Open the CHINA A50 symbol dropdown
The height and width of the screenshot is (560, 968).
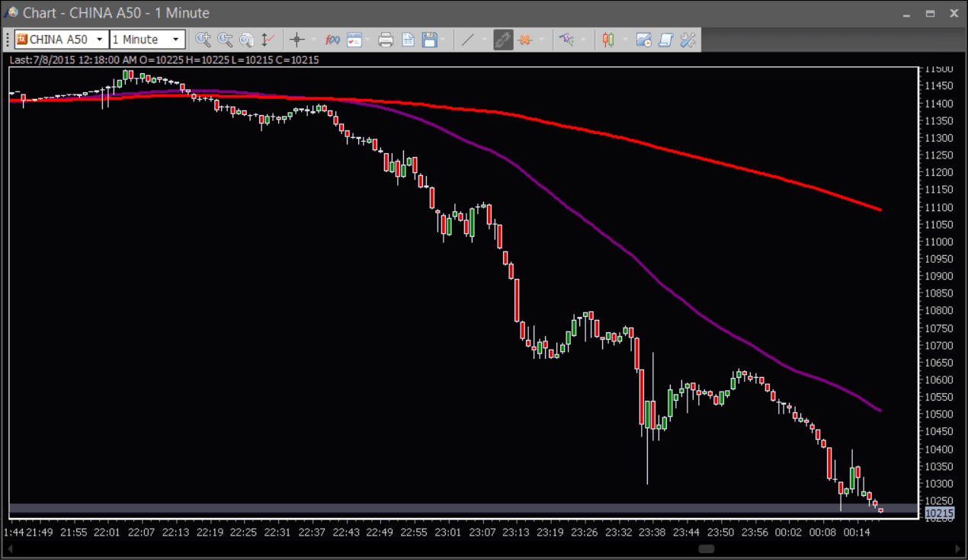pyautogui.click(x=99, y=40)
